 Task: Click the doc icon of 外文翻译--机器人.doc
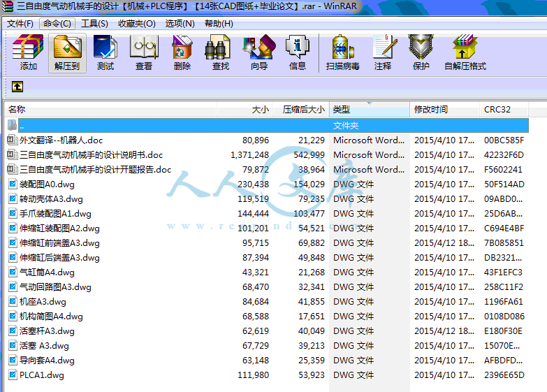[x=13, y=140]
